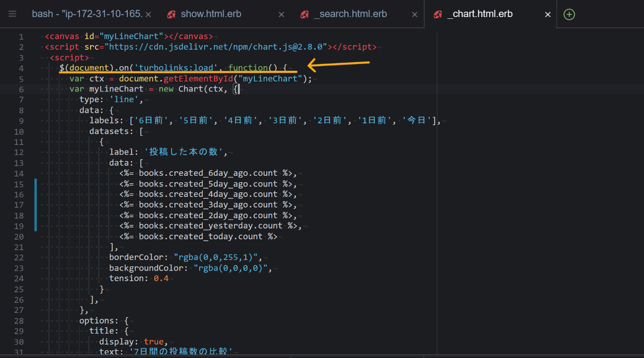Select the _chart.html.erb tab
Image resolution: width=644 pixels, height=358 pixels.
pyautogui.click(x=480, y=14)
